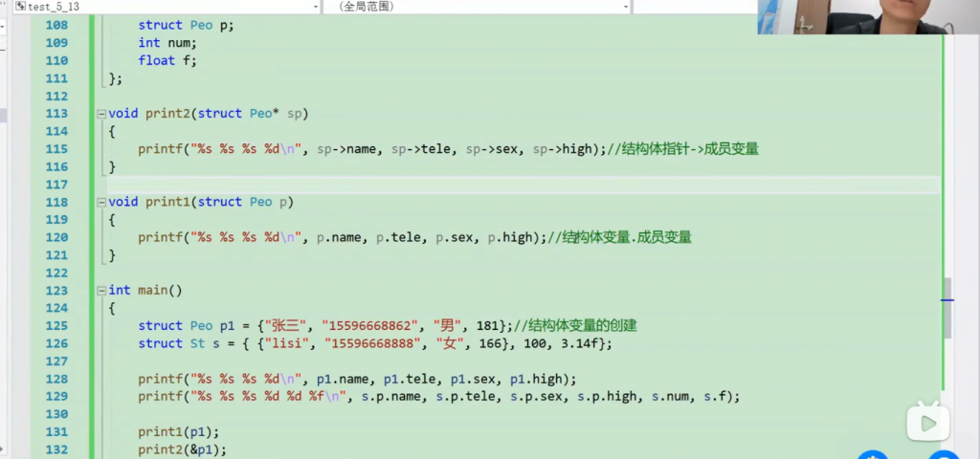The height and width of the screenshot is (459, 980).
Task: Click the left blue circular button at bottom
Action: click(873, 456)
